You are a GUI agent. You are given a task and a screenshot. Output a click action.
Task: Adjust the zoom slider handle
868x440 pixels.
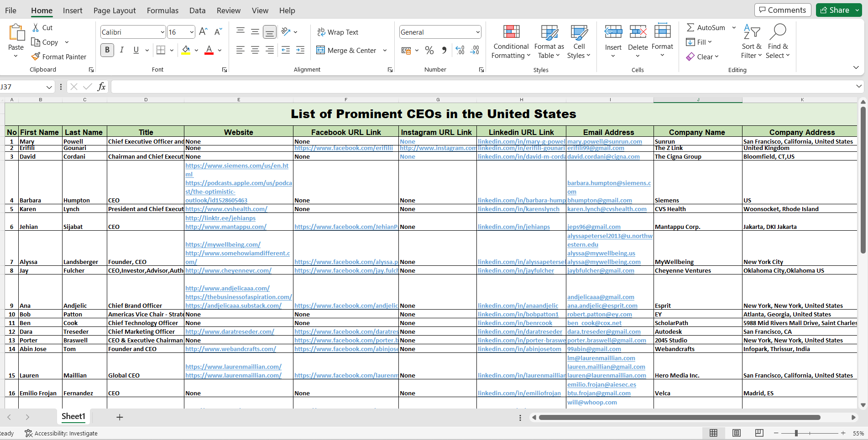[796, 433]
